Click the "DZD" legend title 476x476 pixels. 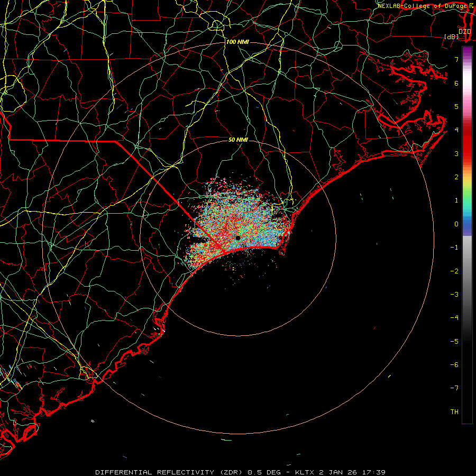(x=465, y=31)
